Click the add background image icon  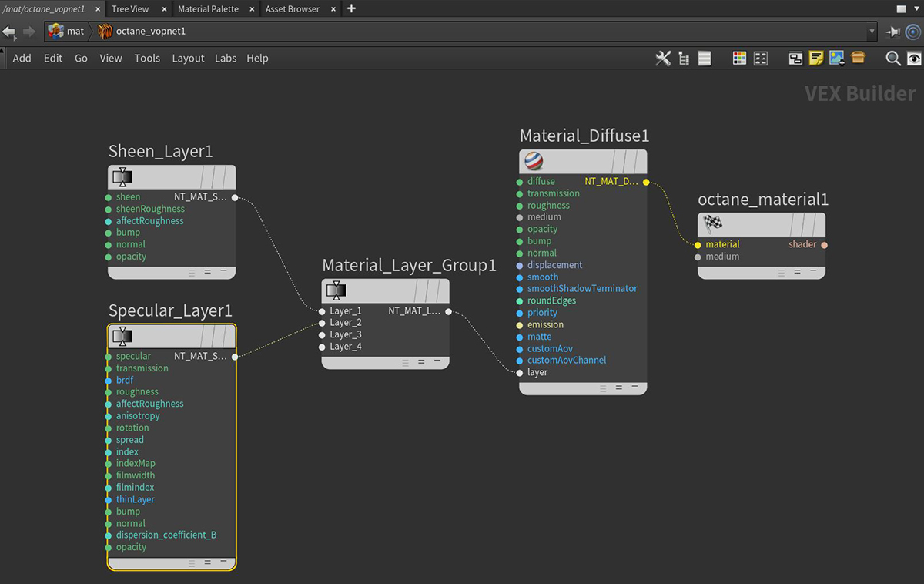pos(837,59)
